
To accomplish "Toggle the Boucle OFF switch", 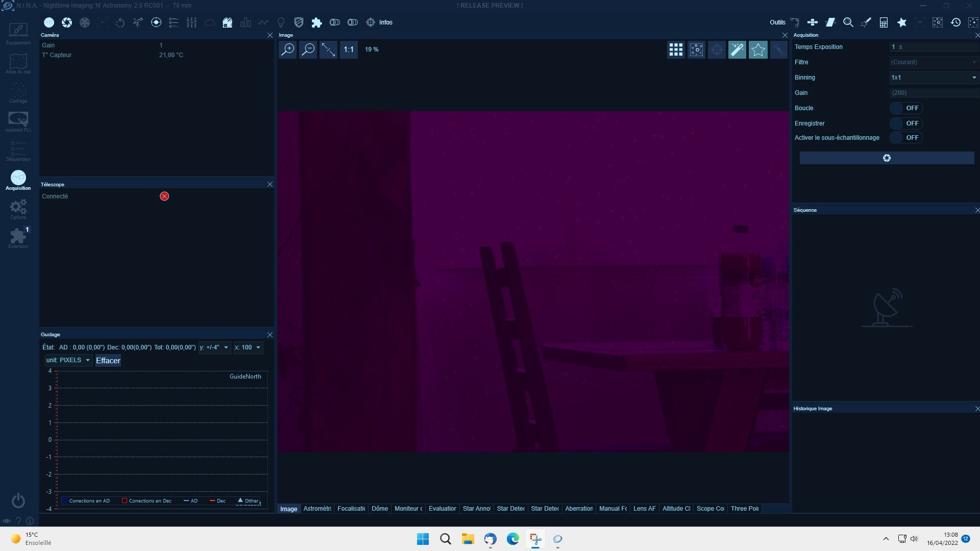I will (906, 108).
